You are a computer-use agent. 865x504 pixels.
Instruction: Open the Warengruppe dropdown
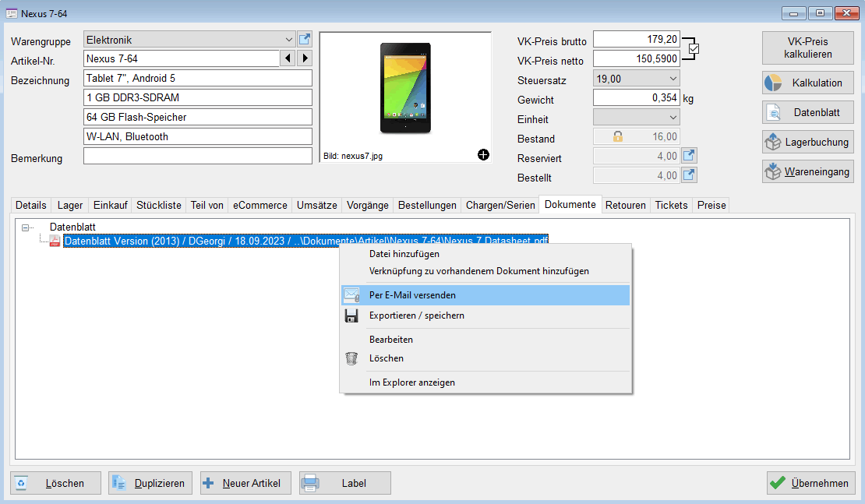tap(288, 40)
